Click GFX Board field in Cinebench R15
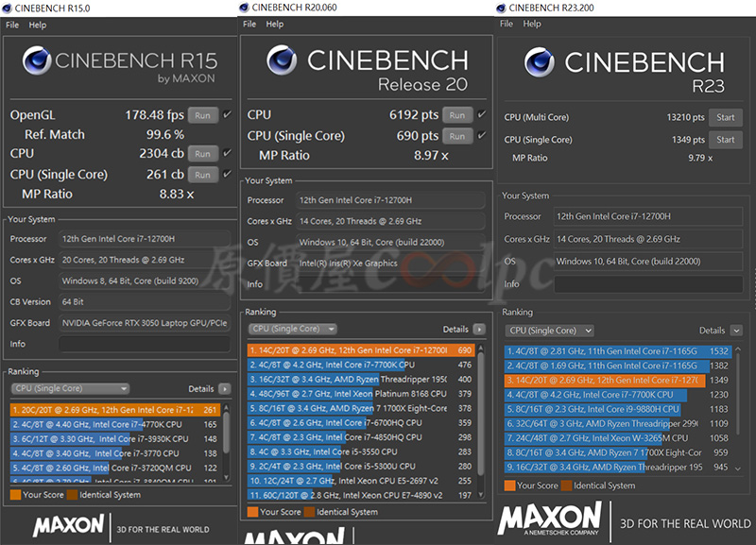756x545 pixels. [x=145, y=323]
